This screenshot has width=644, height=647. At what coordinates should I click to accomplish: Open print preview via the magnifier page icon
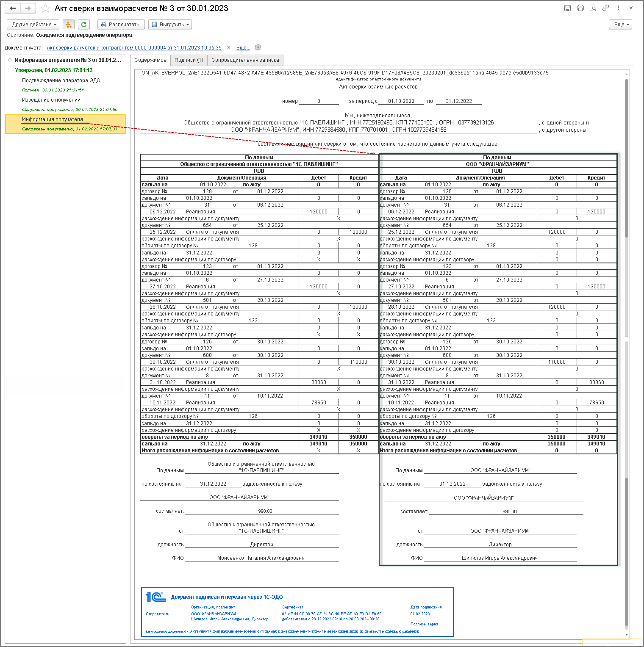coord(593,8)
